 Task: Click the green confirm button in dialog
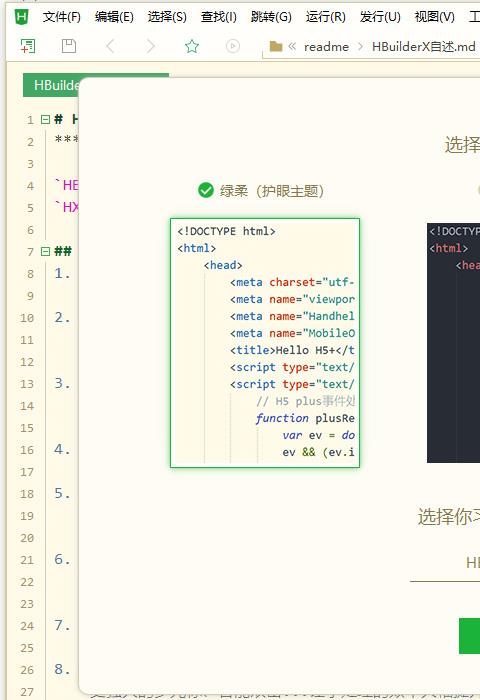click(469, 636)
